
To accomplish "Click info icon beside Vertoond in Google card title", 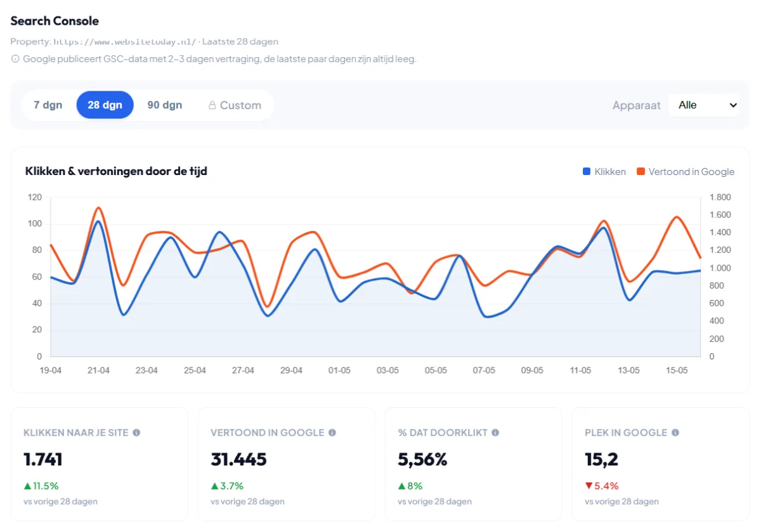I will (332, 432).
